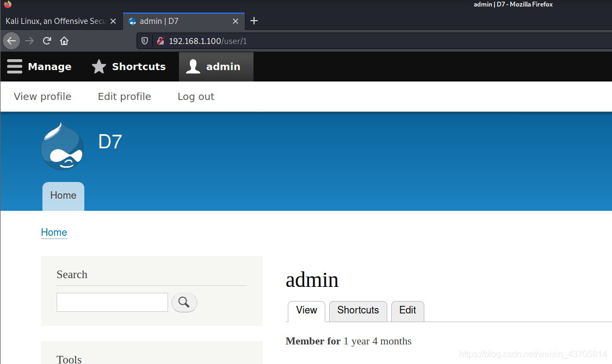Click the Firefox logo in title bar
The image size is (612, 364).
pyautogui.click(x=8, y=4)
